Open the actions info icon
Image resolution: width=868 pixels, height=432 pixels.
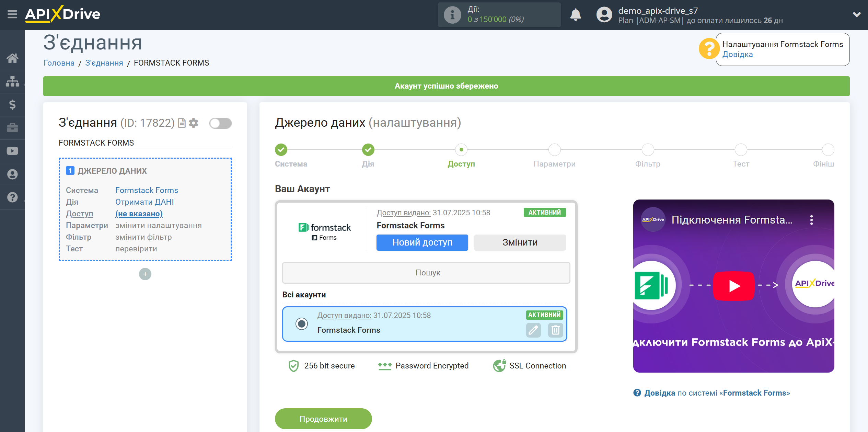tap(452, 15)
